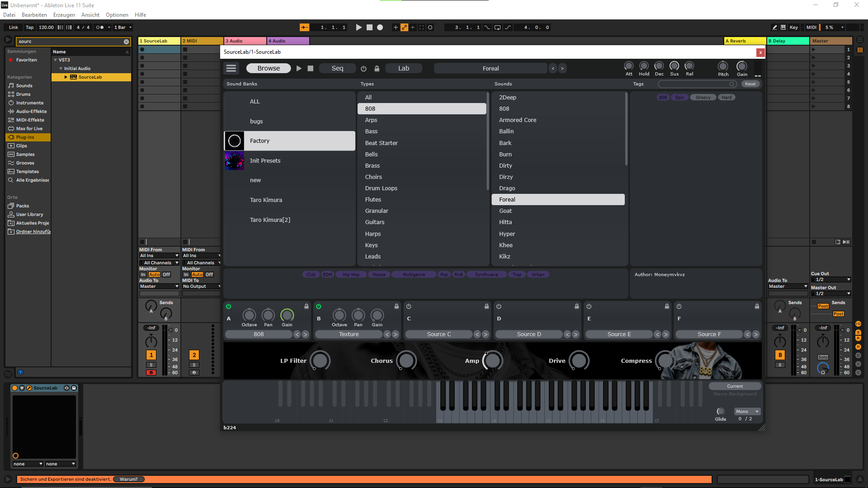Image resolution: width=868 pixels, height=488 pixels.
Task: Switch to the Lab view
Action: pos(404,68)
